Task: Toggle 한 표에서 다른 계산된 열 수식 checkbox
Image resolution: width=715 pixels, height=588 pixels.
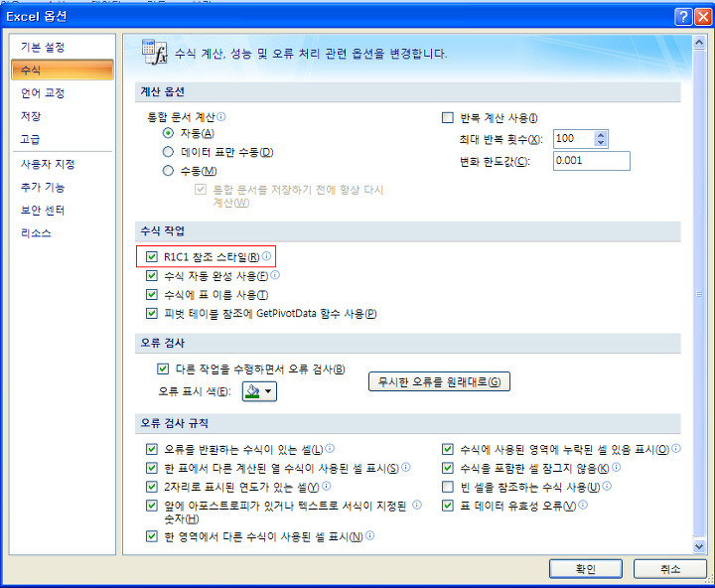Action: [152, 468]
